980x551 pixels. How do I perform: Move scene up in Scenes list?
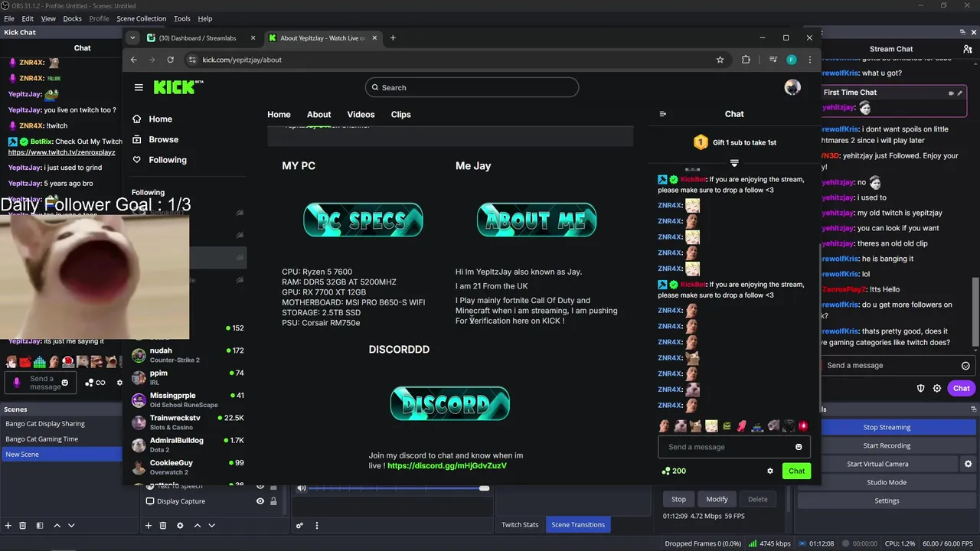pyautogui.click(x=57, y=526)
